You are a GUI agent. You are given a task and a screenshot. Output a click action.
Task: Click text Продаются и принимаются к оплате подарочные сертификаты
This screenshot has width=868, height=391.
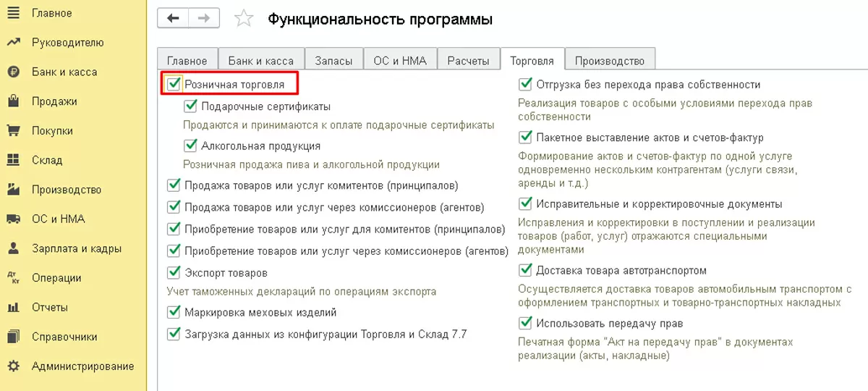pyautogui.click(x=339, y=125)
